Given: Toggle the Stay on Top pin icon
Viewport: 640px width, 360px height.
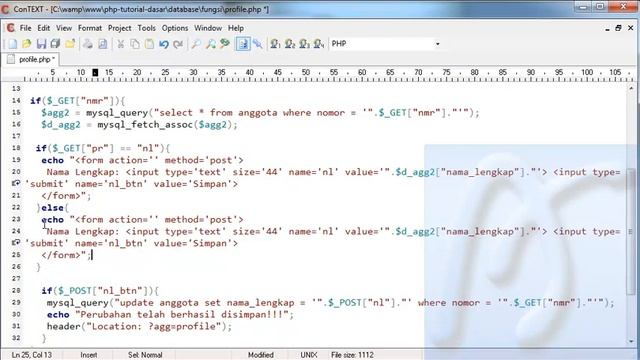Looking at the screenshot, I should tap(258, 44).
